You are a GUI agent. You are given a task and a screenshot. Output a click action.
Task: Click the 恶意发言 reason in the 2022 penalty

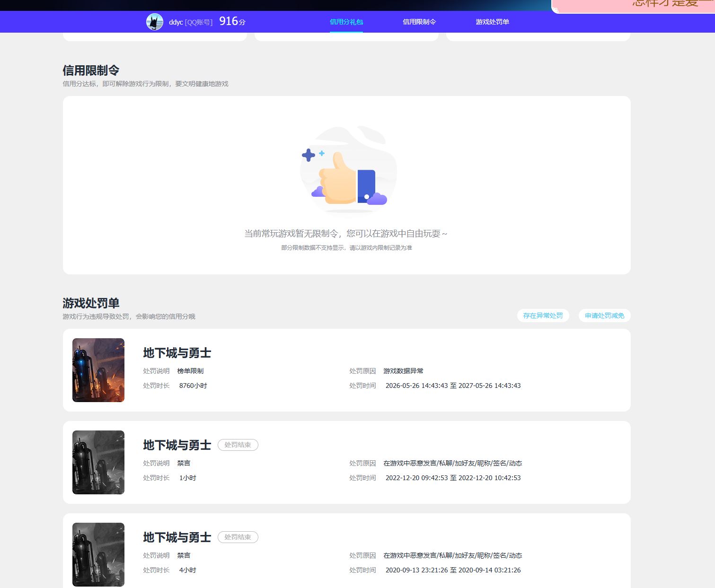click(452, 463)
